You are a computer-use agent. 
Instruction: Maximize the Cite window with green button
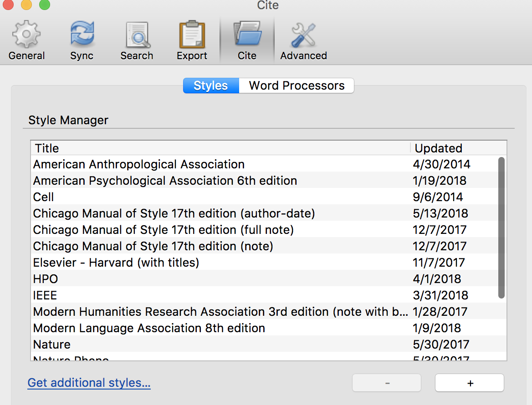coord(45,4)
